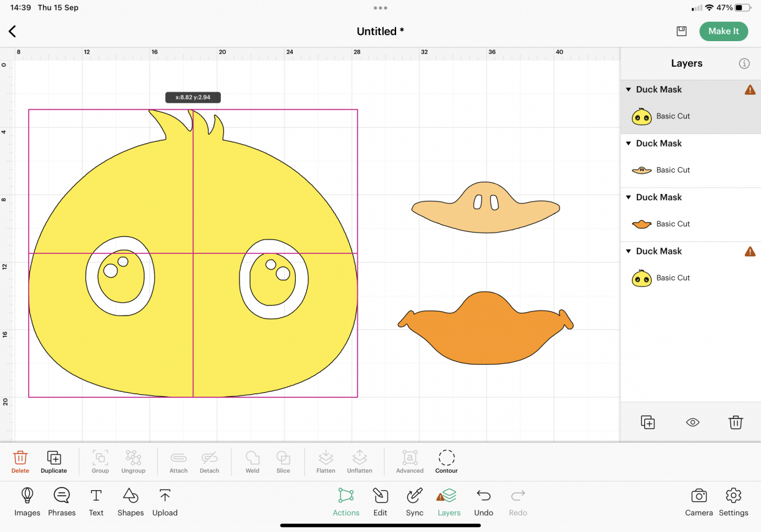This screenshot has width=761, height=532.
Task: Open the Camera tool
Action: click(699, 502)
